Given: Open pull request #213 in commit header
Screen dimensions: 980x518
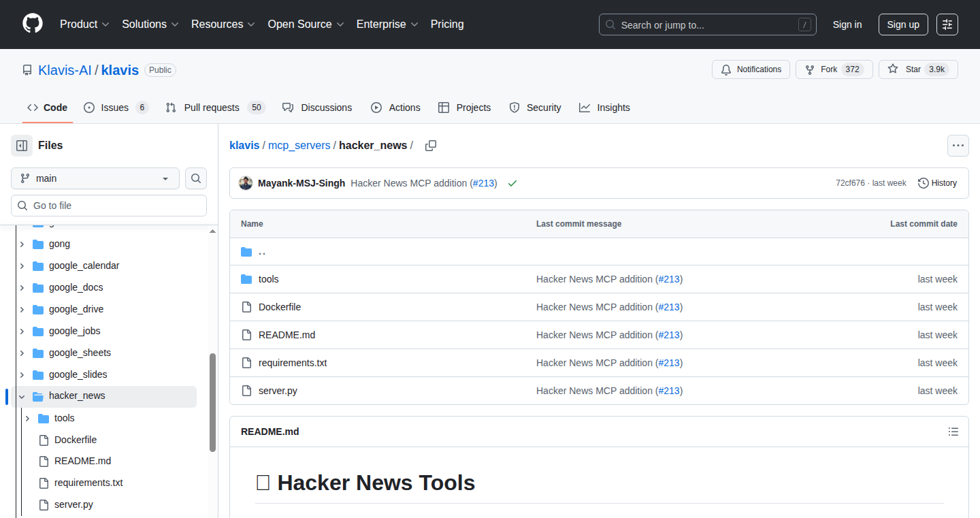Looking at the screenshot, I should tap(483, 183).
